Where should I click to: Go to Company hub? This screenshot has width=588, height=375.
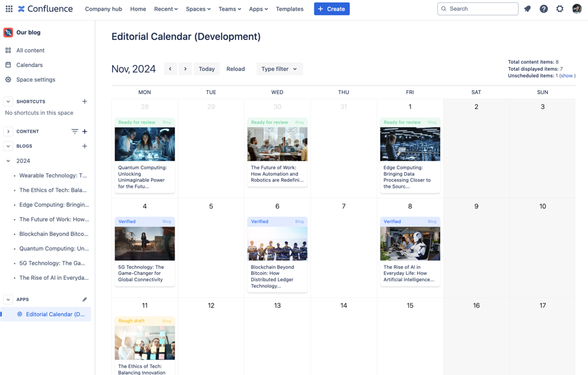(103, 9)
